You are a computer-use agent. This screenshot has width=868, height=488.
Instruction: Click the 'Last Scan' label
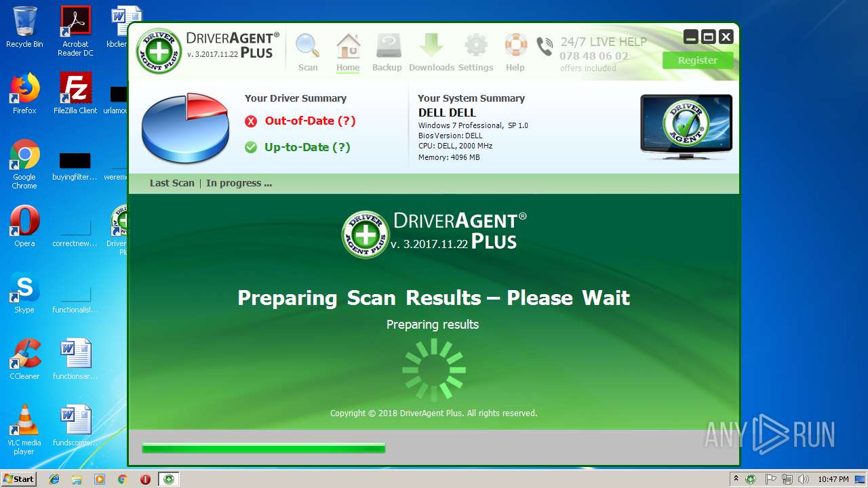pos(172,183)
